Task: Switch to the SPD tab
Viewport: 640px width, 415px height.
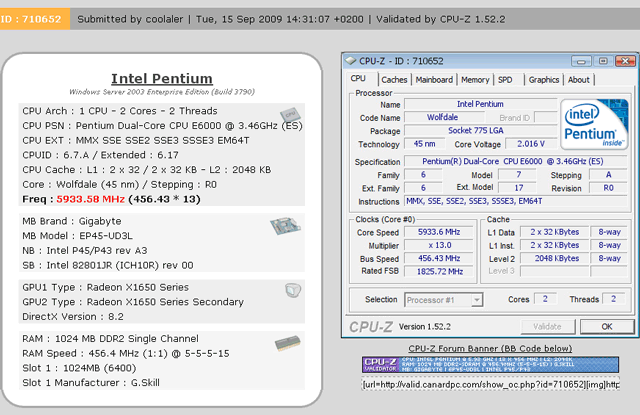Action: (x=505, y=80)
